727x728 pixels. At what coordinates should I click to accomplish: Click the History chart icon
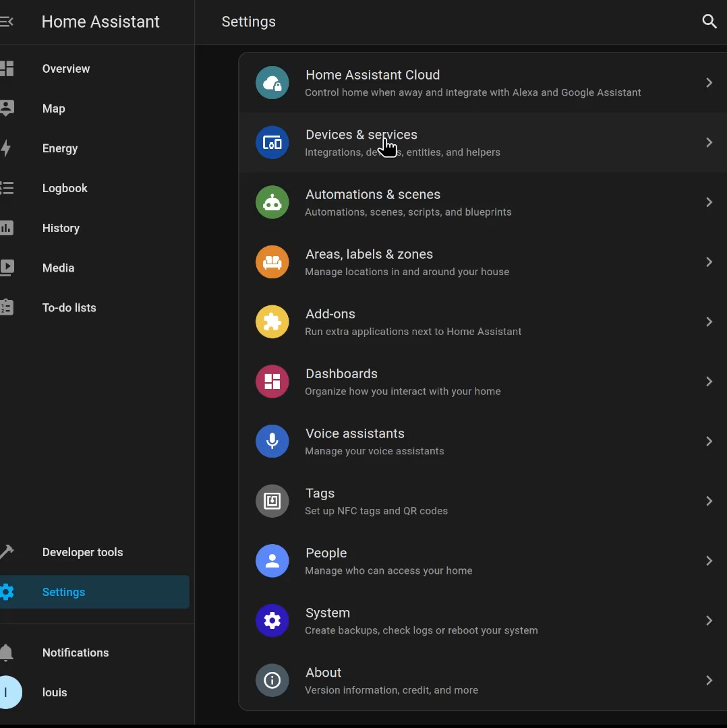[7, 228]
